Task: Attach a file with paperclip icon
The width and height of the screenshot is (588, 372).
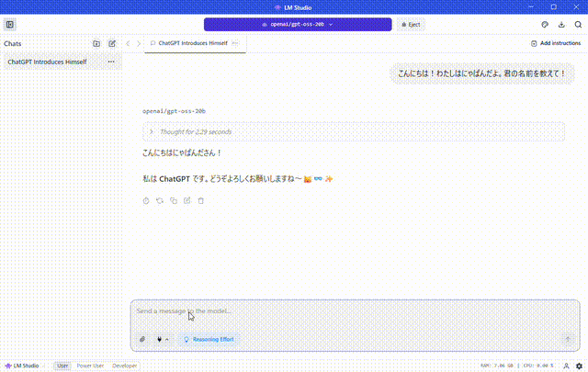Action: click(142, 339)
